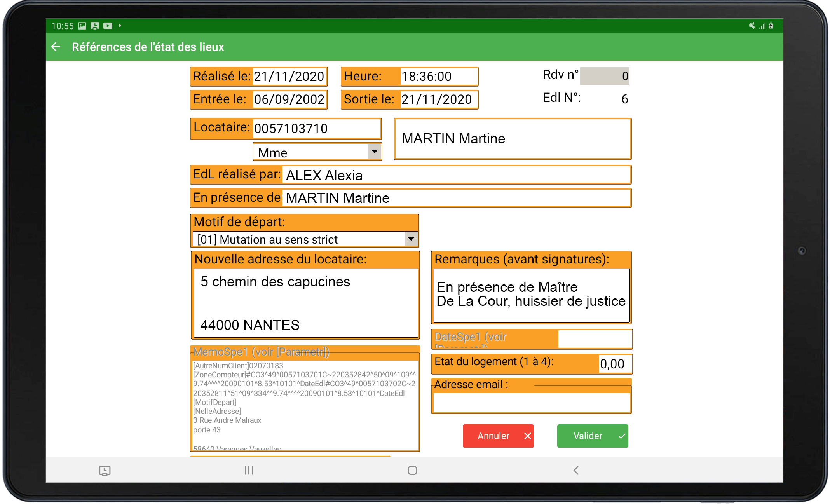Click the green Valider button
Image resolution: width=830 pixels, height=504 pixels.
[x=592, y=436]
